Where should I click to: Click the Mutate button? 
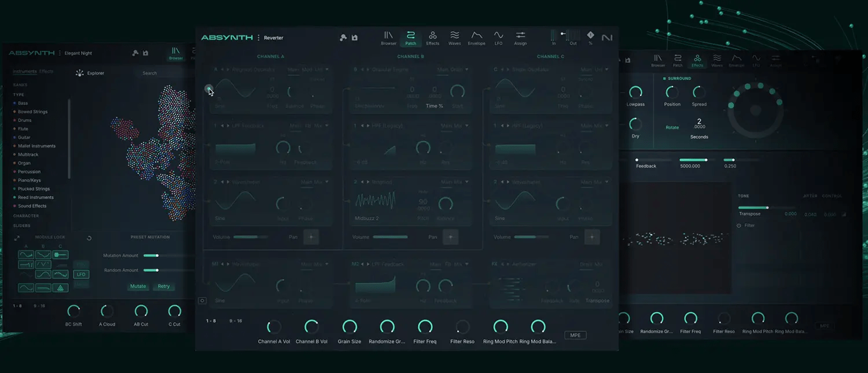click(x=138, y=286)
